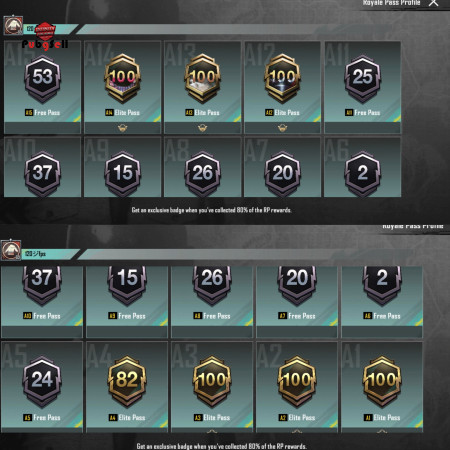
Task: Close the Royale Pass Profile window
Action: click(433, 3)
